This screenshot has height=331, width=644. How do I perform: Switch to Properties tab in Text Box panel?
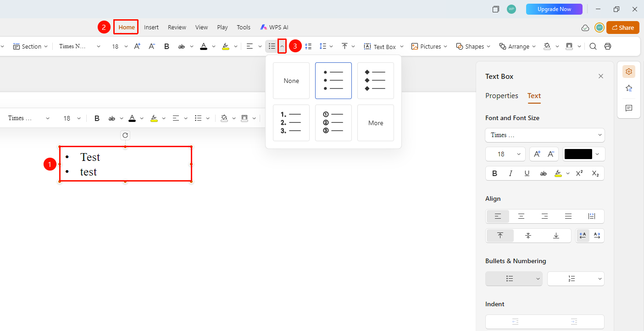502,95
